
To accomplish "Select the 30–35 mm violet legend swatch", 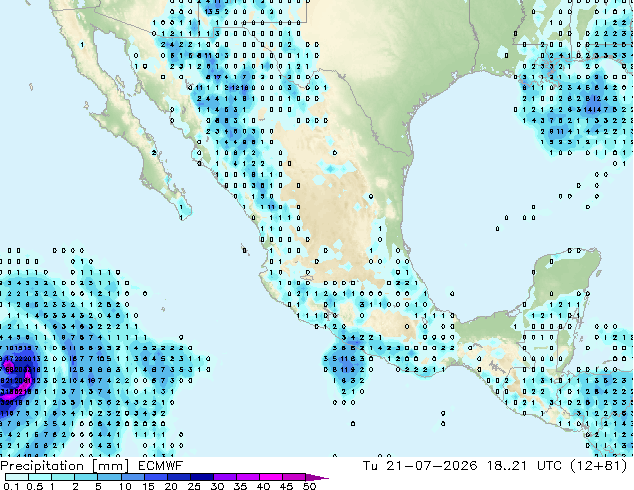I will click(x=224, y=477).
